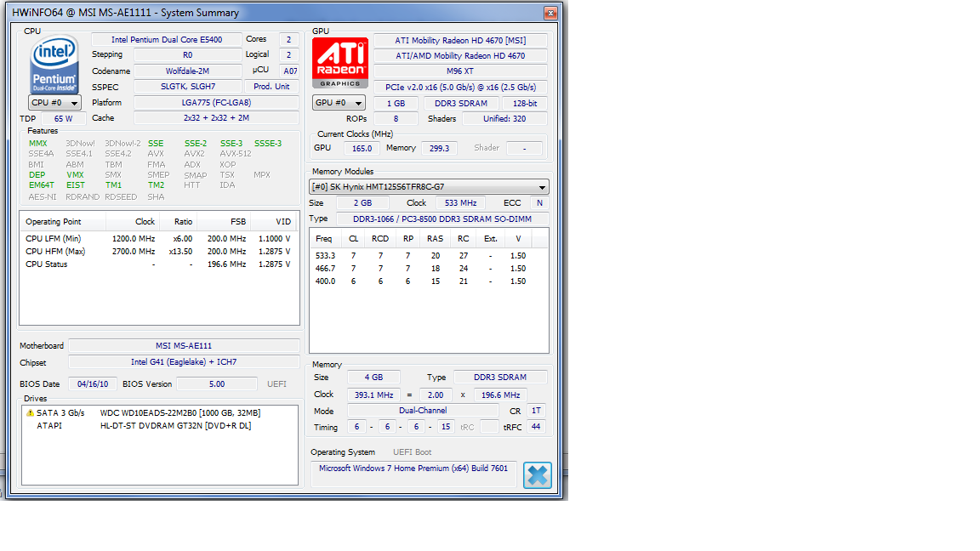Click the A07 microcode value
The height and width of the screenshot is (551, 980).
pos(290,71)
